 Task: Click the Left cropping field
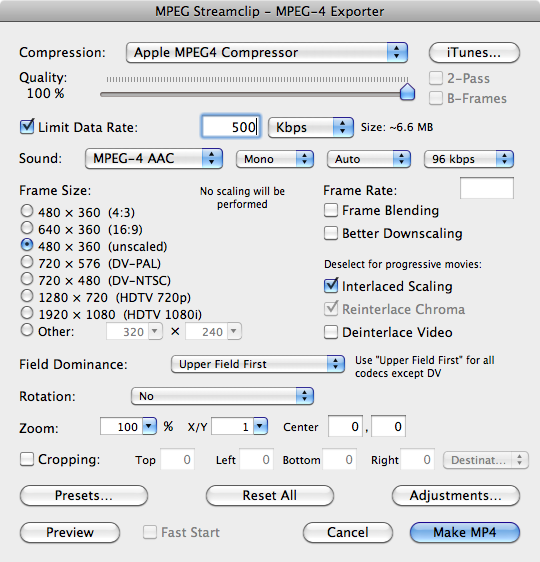(256, 459)
